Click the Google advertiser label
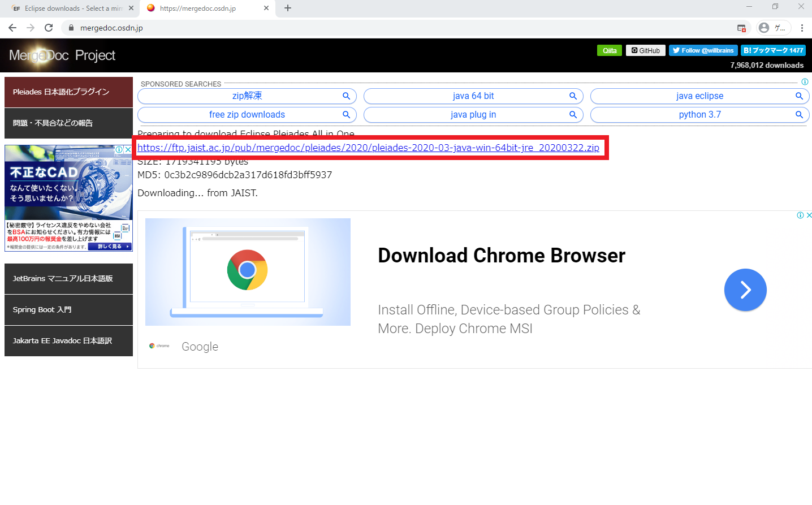This screenshot has width=812, height=505. coord(200,347)
